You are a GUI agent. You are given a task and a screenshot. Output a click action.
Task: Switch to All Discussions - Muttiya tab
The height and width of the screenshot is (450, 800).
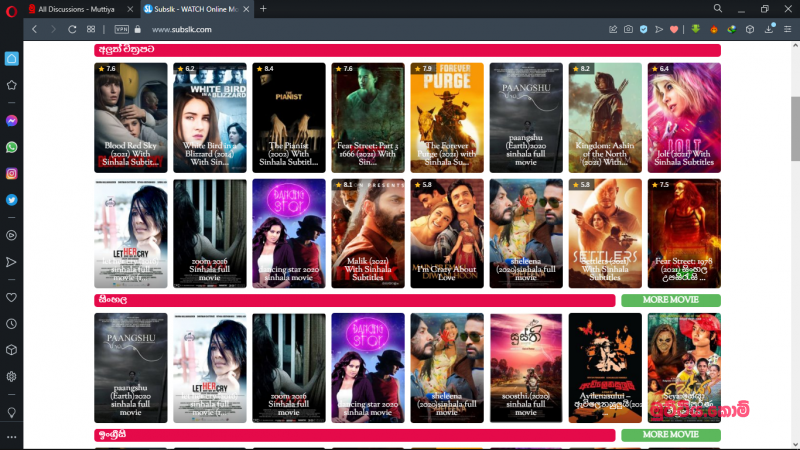click(x=82, y=9)
